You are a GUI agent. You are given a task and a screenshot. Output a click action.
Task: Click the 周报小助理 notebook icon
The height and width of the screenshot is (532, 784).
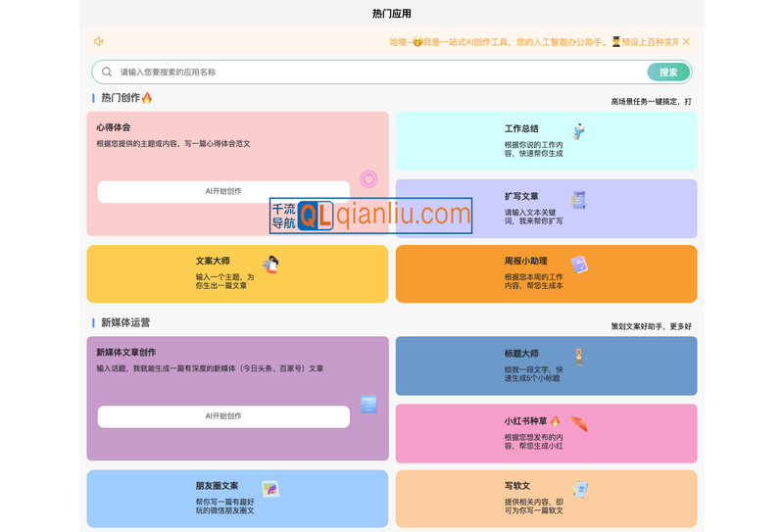(x=579, y=265)
